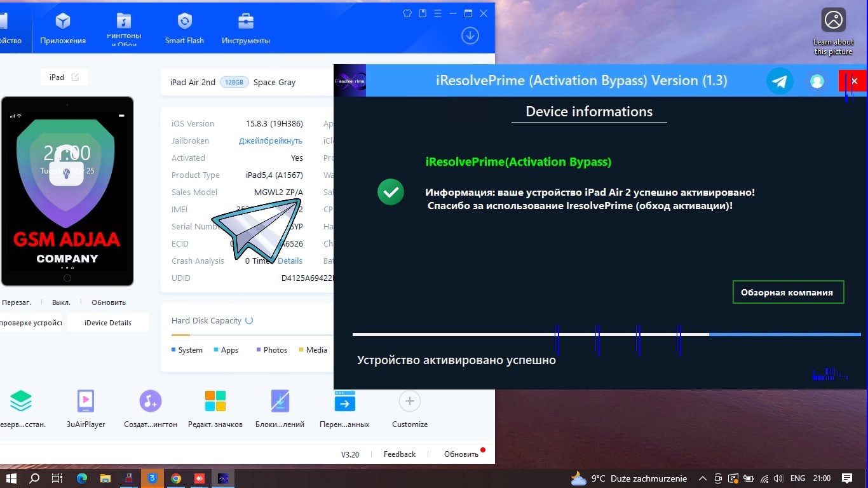Close the iResolvePrime window
The height and width of the screenshot is (488, 868).
tap(854, 81)
